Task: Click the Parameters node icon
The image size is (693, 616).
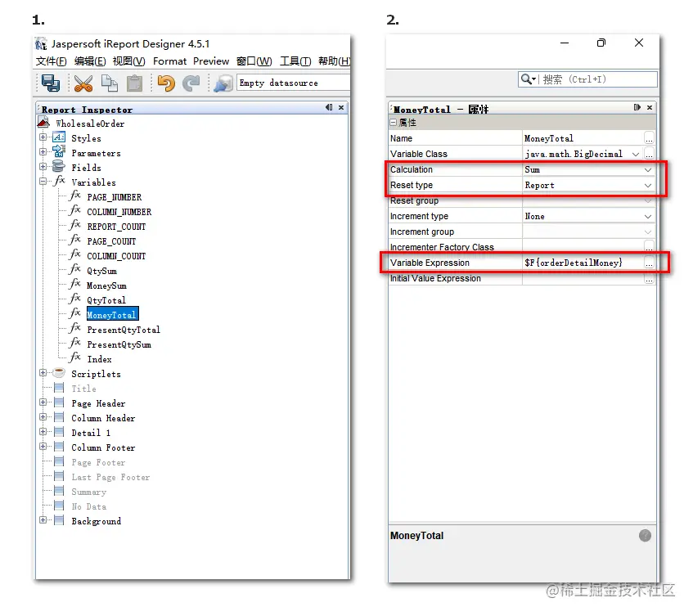Action: (x=59, y=152)
